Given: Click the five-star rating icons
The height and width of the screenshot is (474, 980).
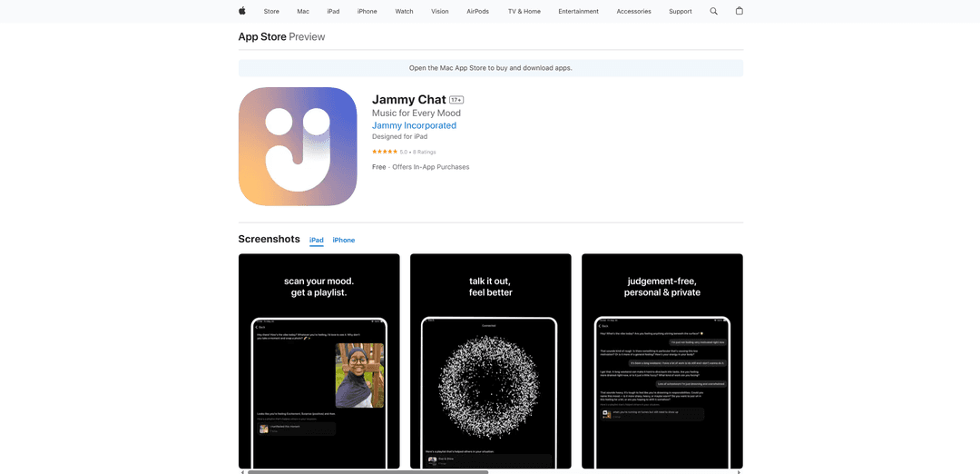Looking at the screenshot, I should [x=385, y=152].
